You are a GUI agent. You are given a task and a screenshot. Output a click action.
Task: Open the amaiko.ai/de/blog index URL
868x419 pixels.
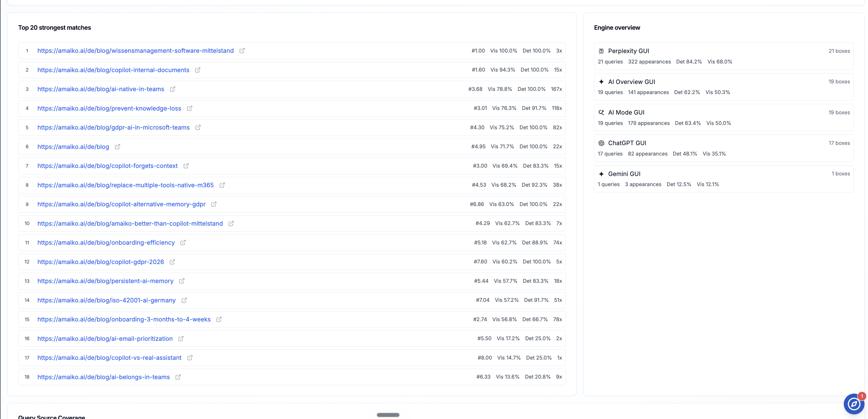[x=73, y=147]
